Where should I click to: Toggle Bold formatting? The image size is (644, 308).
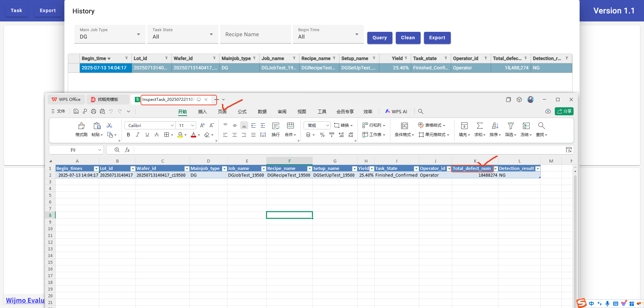coord(128,135)
